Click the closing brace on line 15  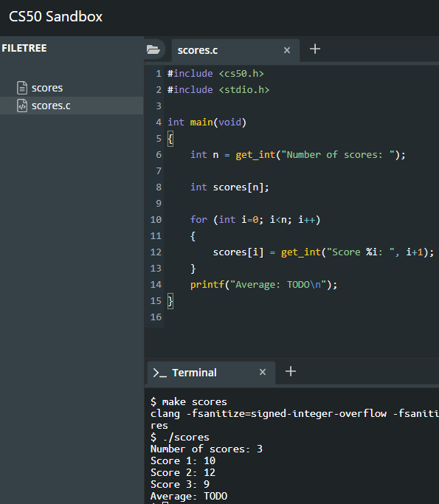(170, 301)
